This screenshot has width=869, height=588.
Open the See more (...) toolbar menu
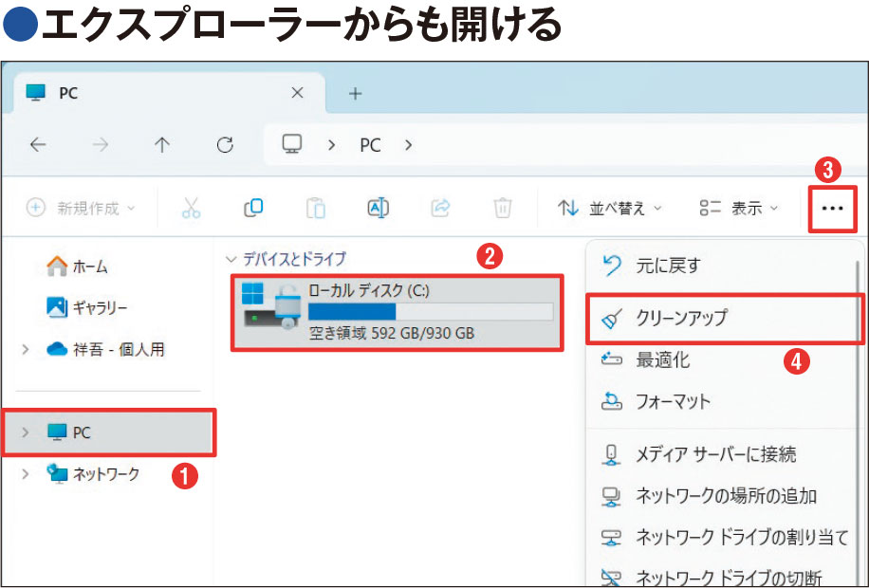pyautogui.click(x=832, y=209)
